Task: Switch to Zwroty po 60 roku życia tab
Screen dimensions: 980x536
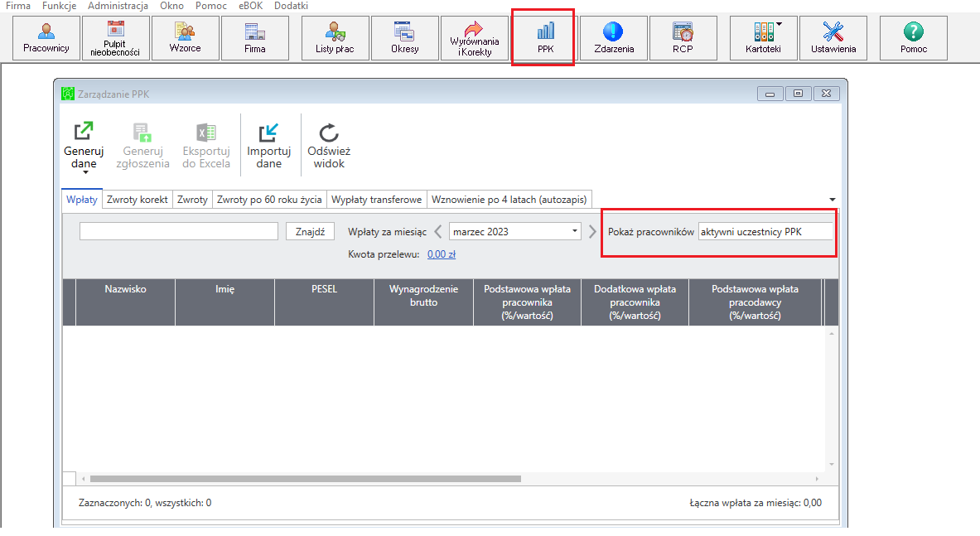Action: pos(269,200)
